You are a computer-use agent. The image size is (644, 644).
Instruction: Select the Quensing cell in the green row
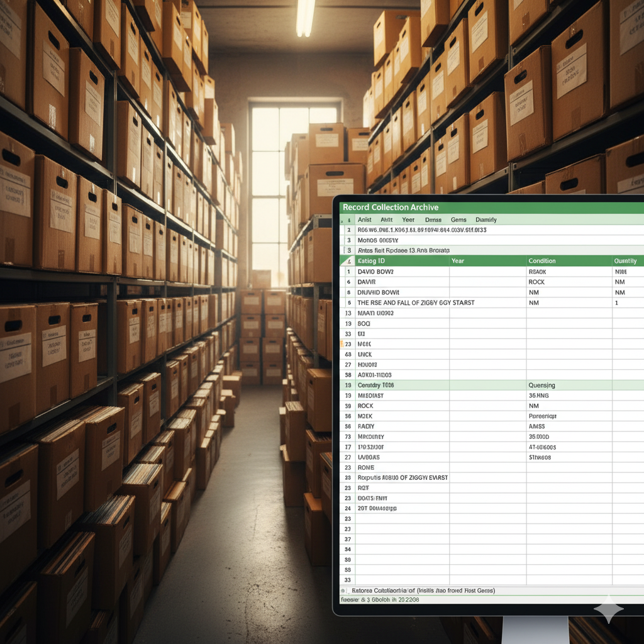point(541,385)
